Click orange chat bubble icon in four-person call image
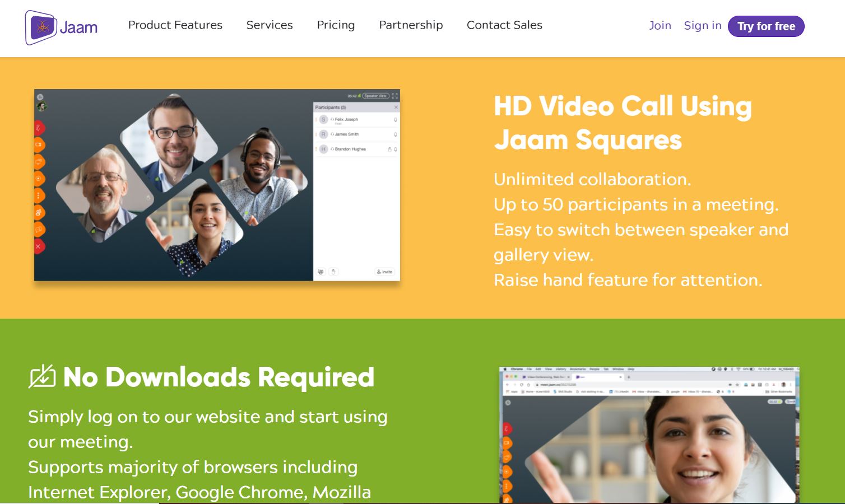The width and height of the screenshot is (845, 504). pos(39,230)
